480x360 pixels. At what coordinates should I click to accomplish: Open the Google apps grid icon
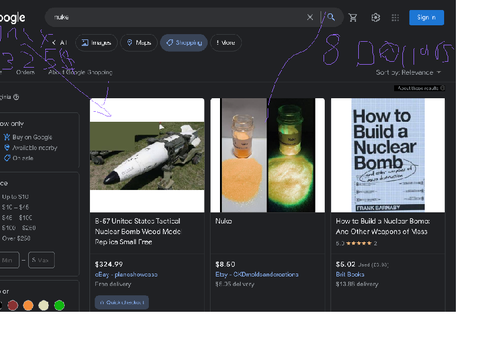395,17
